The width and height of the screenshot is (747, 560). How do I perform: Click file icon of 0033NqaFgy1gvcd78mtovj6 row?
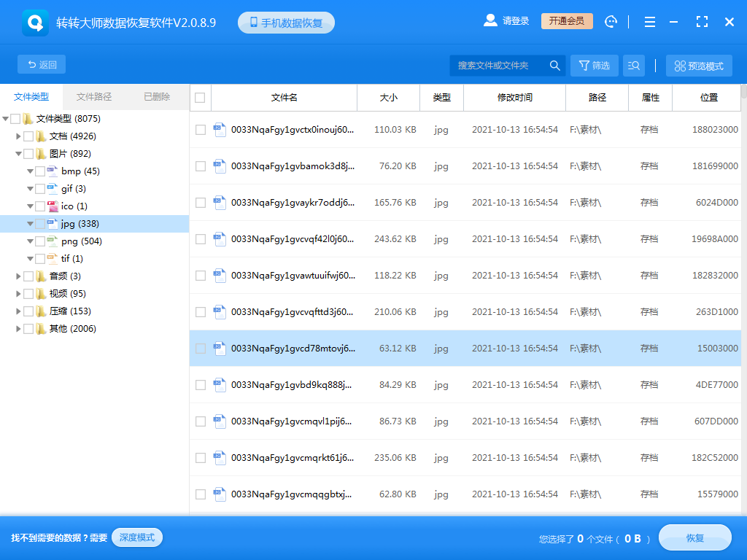220,348
